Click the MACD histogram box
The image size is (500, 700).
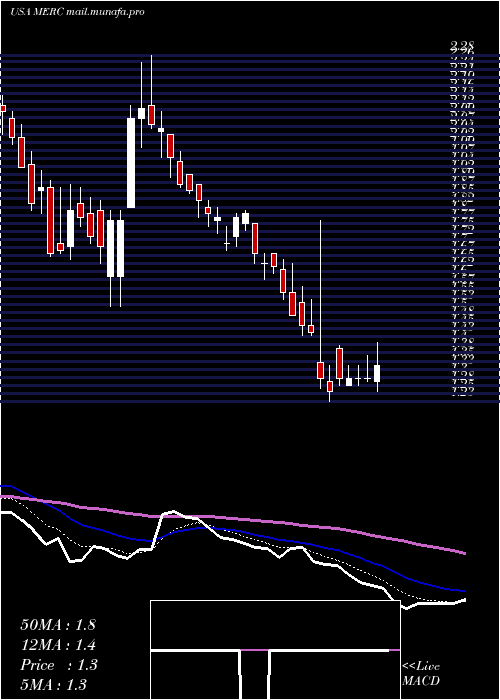275,650
